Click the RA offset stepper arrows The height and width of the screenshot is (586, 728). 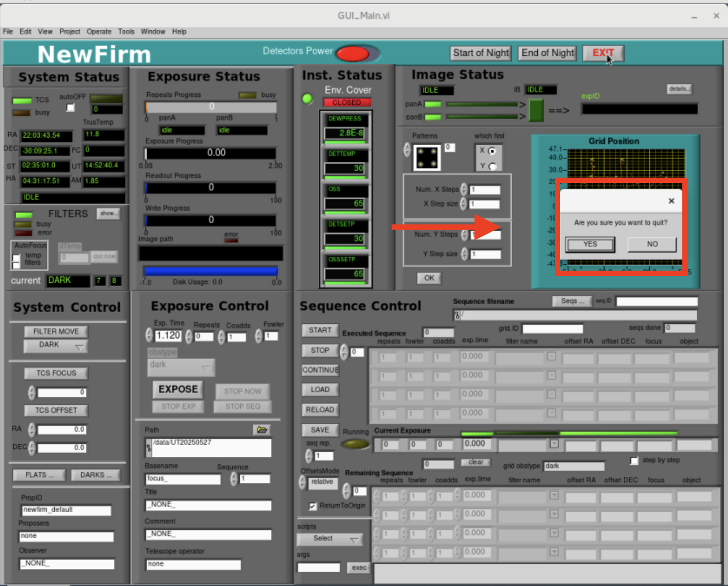tap(32, 429)
